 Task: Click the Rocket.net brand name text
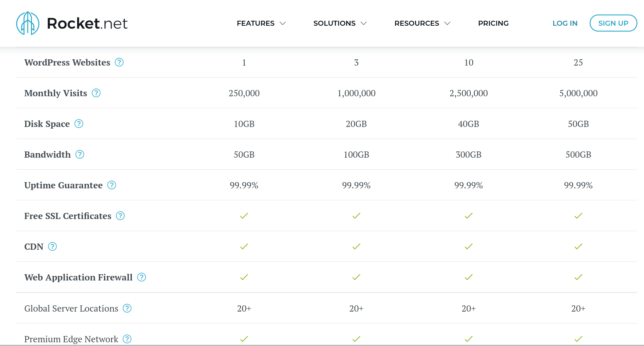pos(87,24)
